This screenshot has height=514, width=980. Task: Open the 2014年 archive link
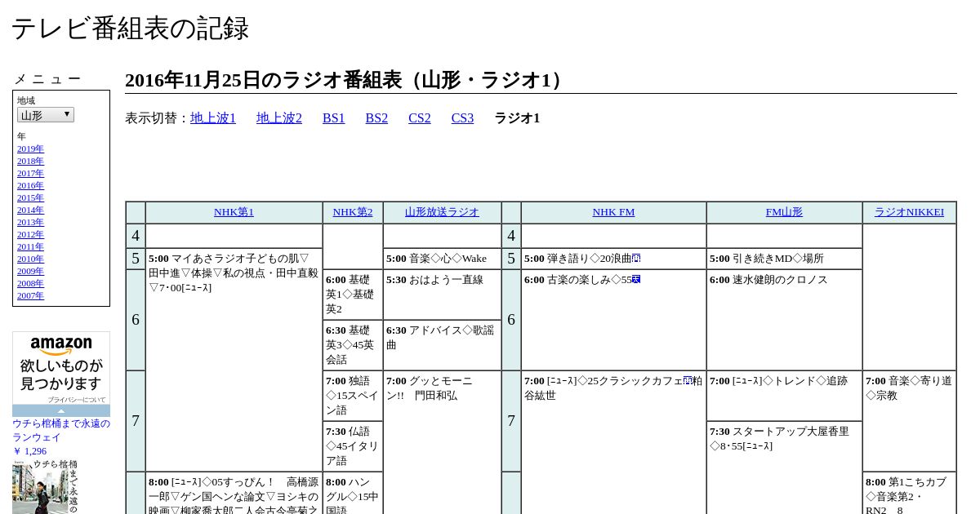(x=30, y=210)
